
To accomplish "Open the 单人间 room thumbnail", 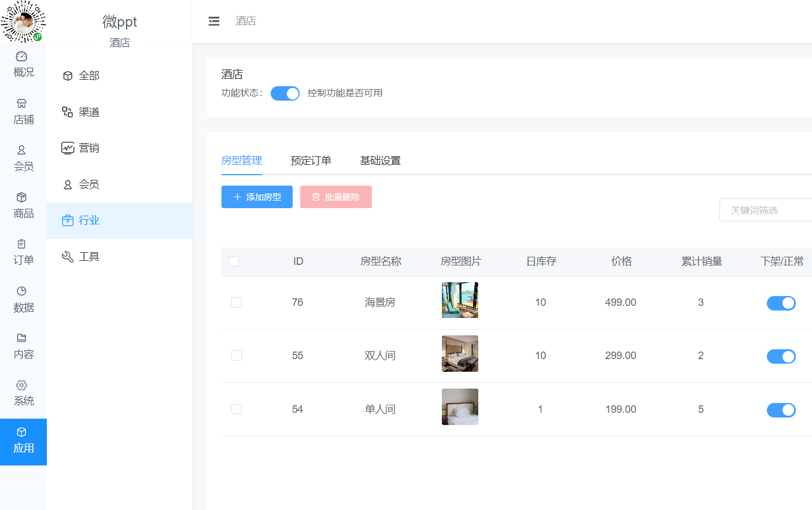I will (460, 406).
